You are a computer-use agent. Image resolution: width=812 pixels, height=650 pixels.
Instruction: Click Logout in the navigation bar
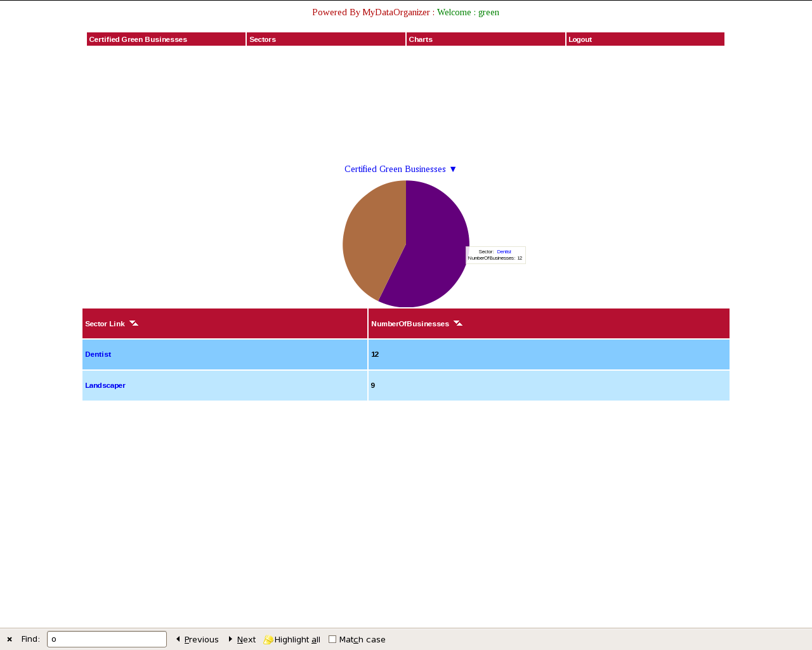(x=580, y=39)
